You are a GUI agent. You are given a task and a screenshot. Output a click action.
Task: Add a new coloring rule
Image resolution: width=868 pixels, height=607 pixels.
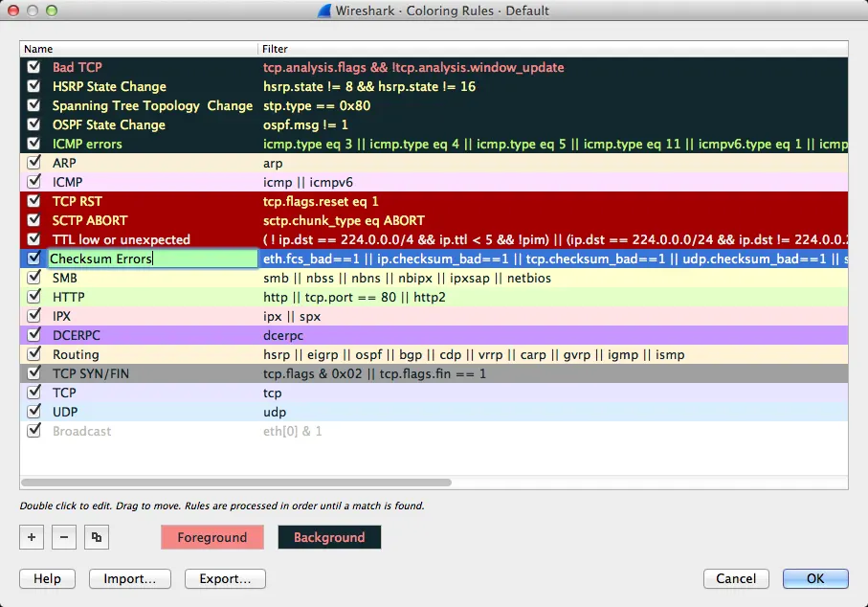click(31, 537)
